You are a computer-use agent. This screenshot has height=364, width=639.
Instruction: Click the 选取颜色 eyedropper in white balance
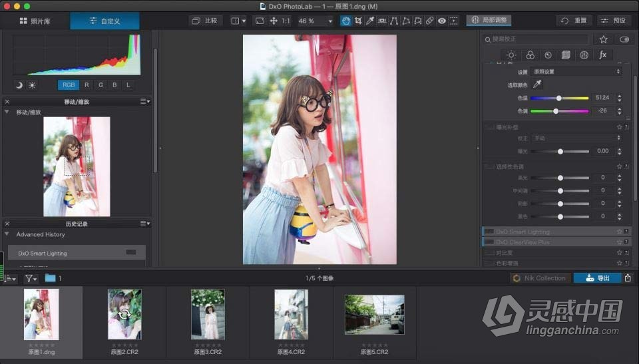point(537,85)
